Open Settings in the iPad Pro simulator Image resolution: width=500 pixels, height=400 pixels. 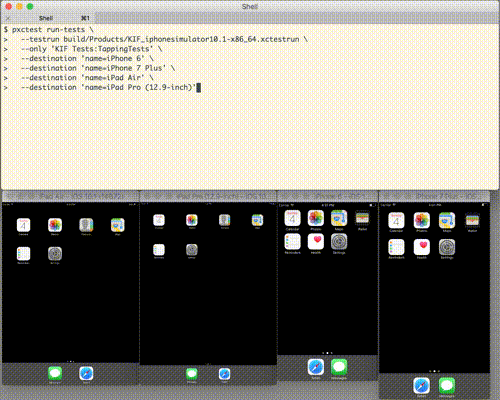click(x=192, y=250)
